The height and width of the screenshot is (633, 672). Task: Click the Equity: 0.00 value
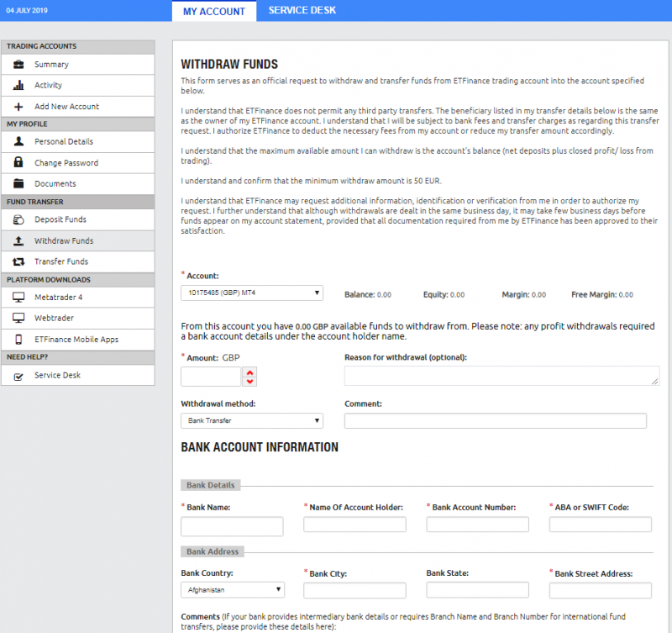pyautogui.click(x=444, y=294)
